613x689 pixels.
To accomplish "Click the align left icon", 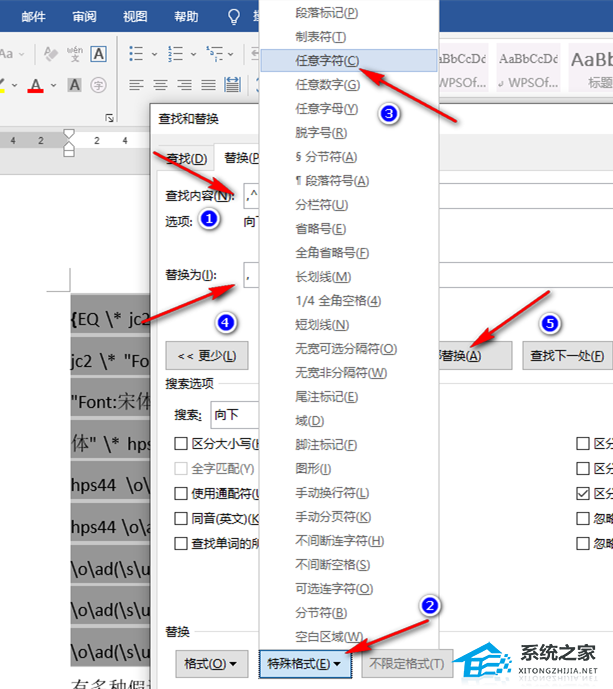I will (x=136, y=85).
